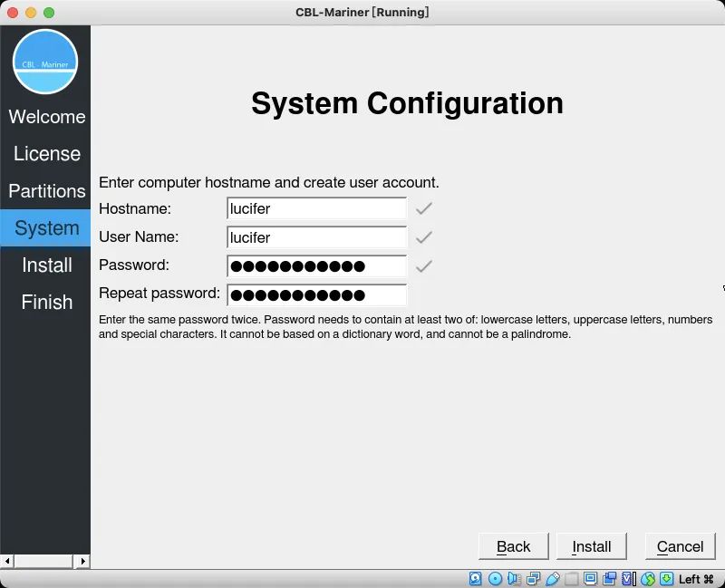Click the Cancel button
The width and height of the screenshot is (725, 588).
coord(680,546)
